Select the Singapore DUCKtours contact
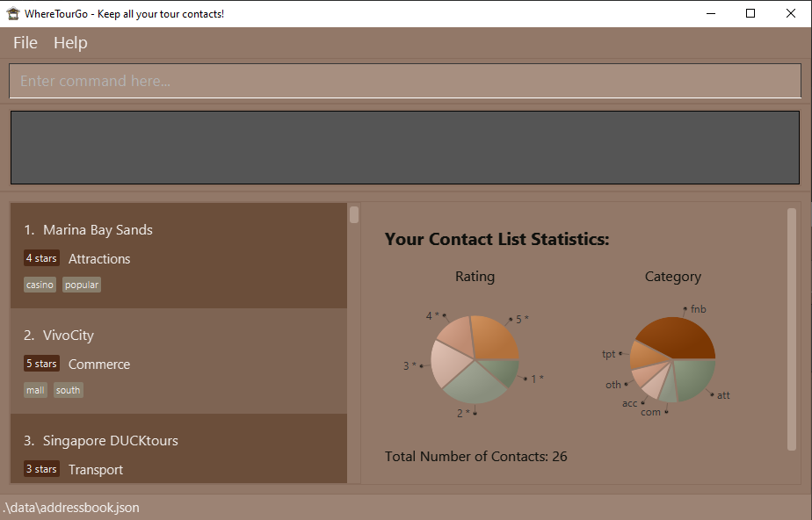This screenshot has height=520, width=812. pos(110,441)
